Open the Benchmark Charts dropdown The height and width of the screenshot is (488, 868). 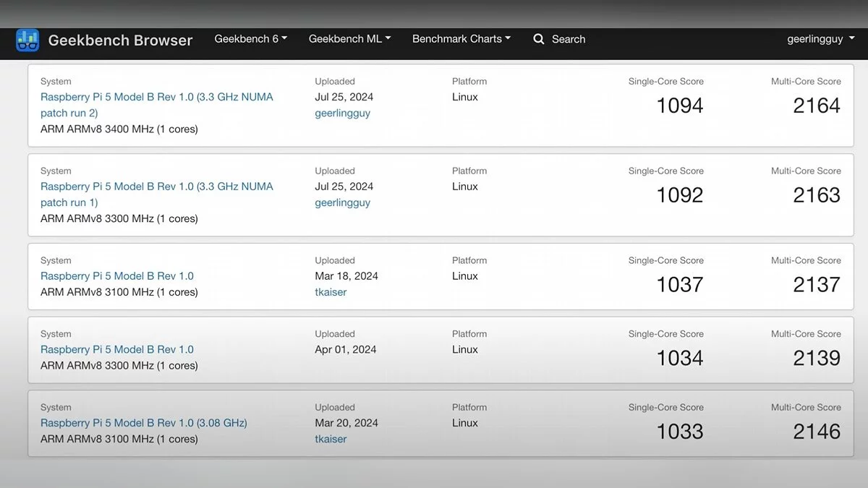point(461,39)
